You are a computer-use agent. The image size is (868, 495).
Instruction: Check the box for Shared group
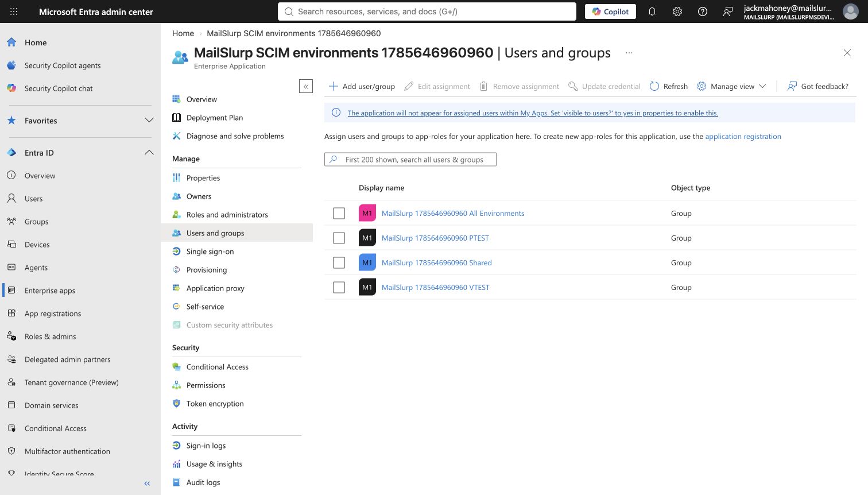click(339, 262)
